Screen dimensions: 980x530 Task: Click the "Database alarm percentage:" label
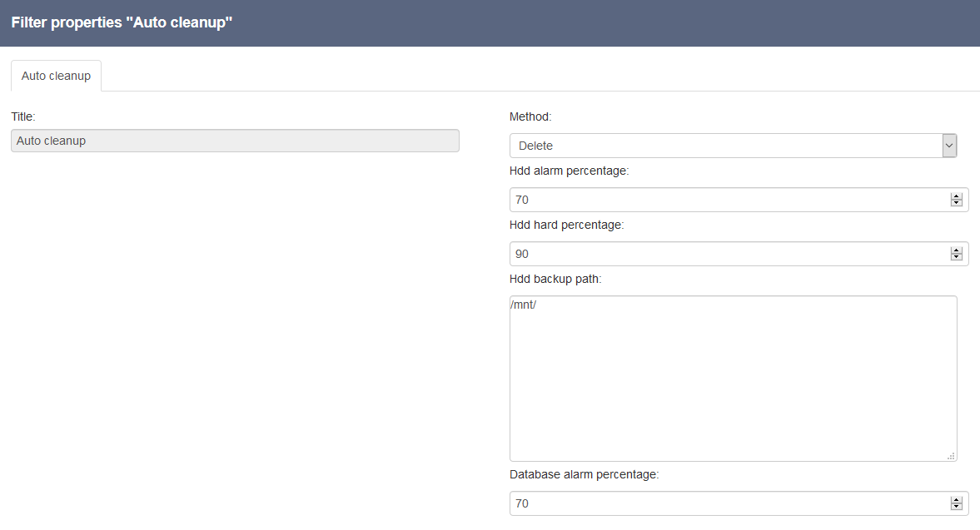click(x=584, y=474)
